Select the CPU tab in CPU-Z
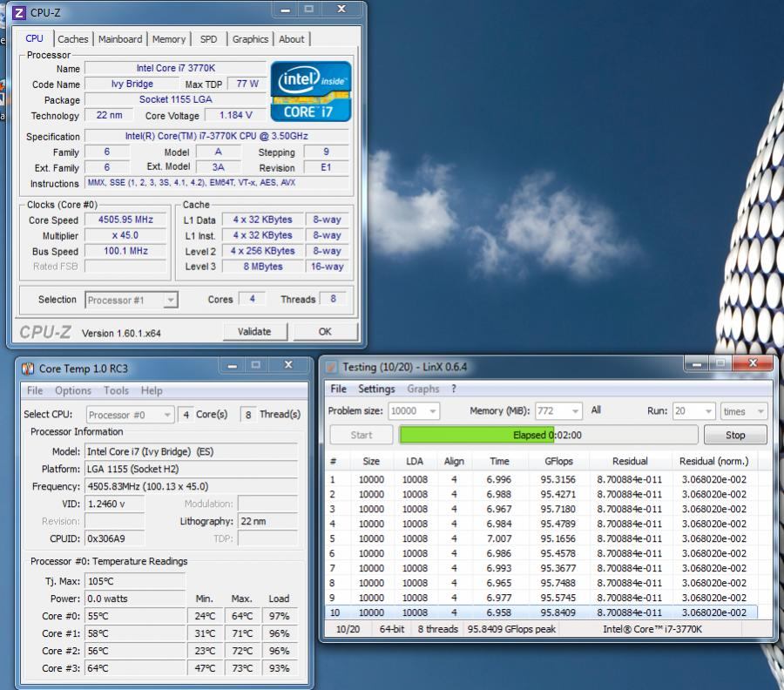 point(35,38)
